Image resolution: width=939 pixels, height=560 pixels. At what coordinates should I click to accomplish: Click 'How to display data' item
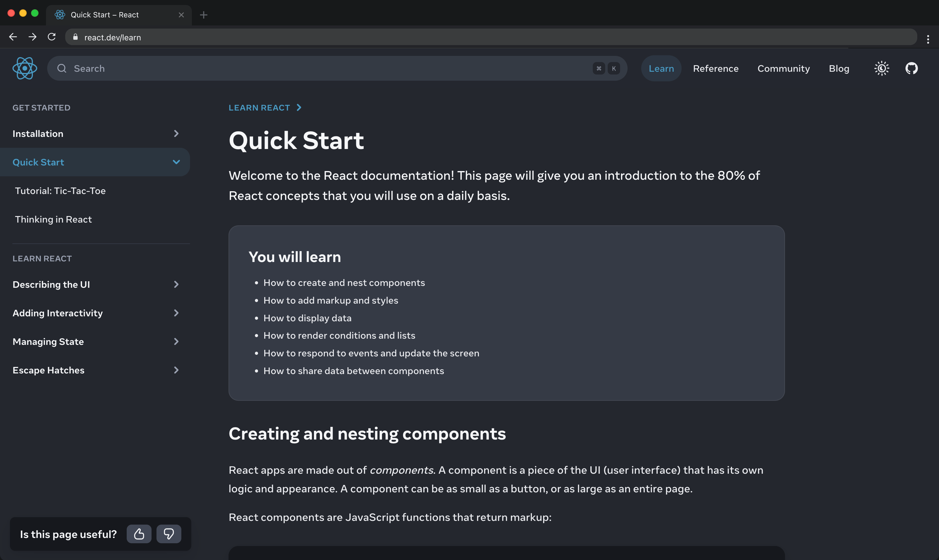(x=307, y=318)
